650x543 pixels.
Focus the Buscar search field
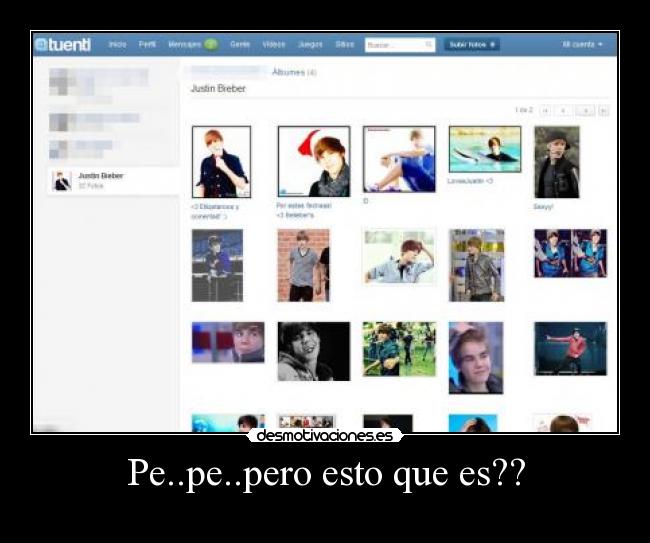pos(400,45)
